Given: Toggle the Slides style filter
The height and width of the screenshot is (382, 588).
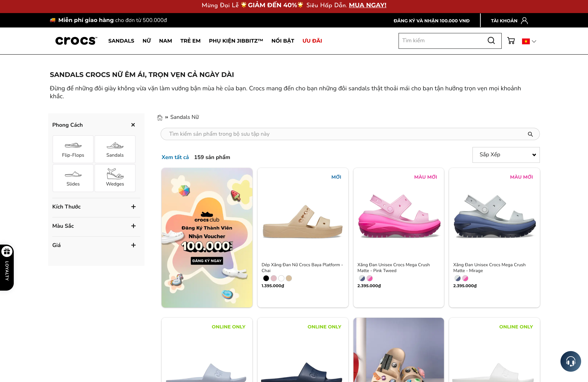Looking at the screenshot, I should [x=73, y=178].
